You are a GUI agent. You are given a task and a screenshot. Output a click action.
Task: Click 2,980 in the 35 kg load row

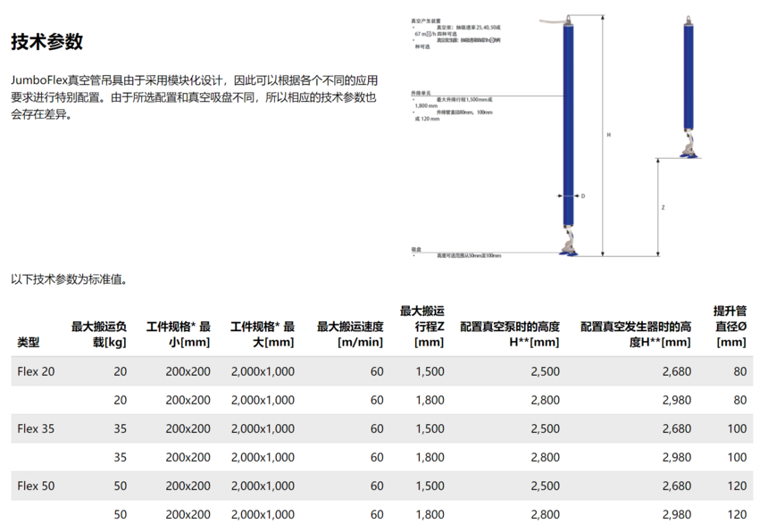tap(676, 458)
